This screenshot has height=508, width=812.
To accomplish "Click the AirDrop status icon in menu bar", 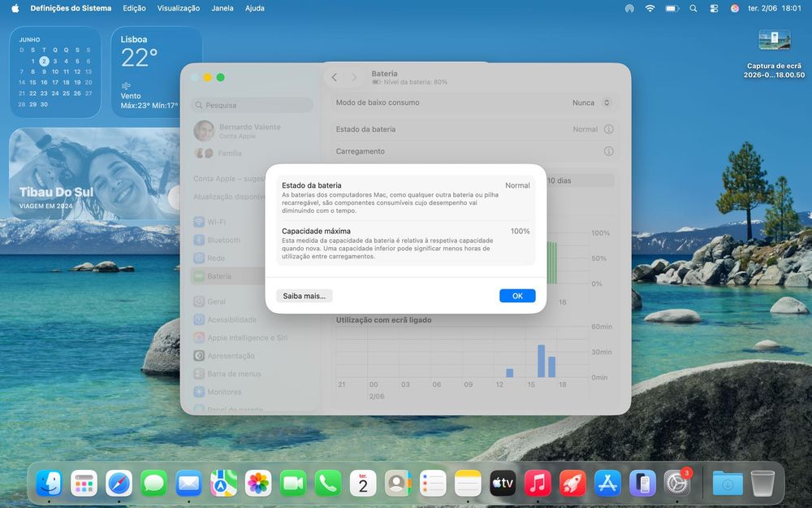I will [629, 8].
